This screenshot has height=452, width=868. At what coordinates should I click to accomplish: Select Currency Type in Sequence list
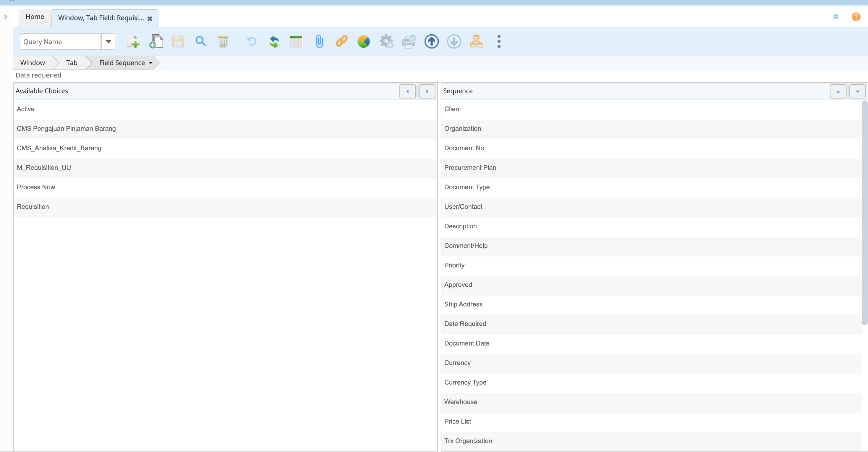tap(651, 383)
